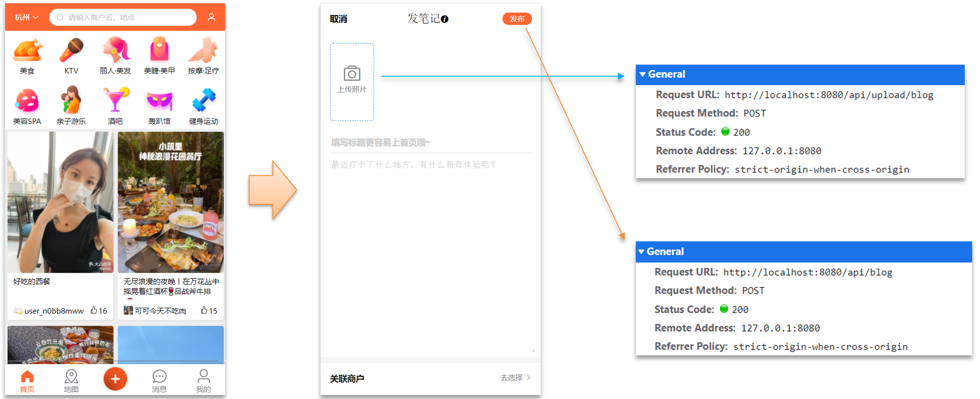Click the camera 上传照片 upload box

tap(352, 82)
